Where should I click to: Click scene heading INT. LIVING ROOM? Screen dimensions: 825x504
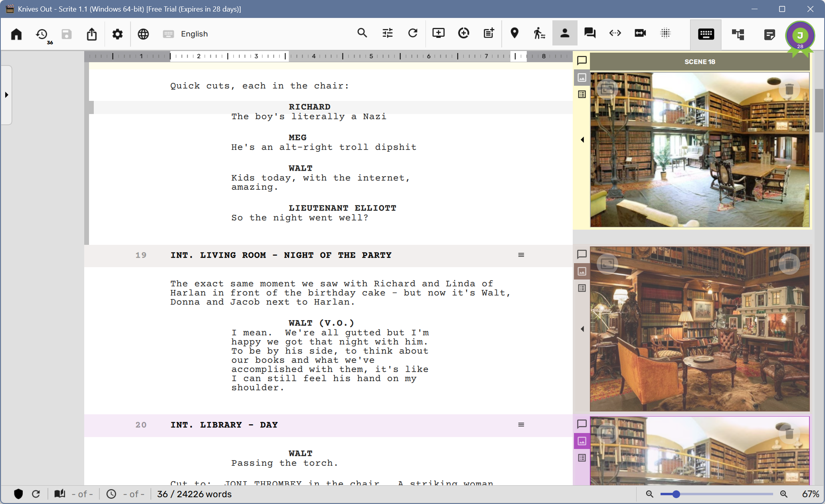pos(281,255)
